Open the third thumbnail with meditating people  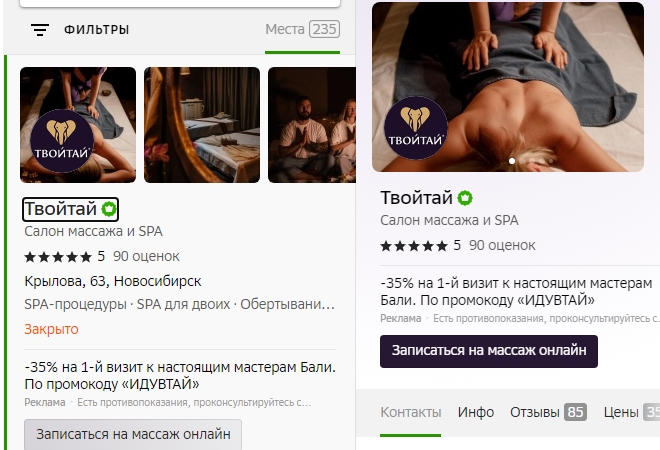tap(312, 125)
